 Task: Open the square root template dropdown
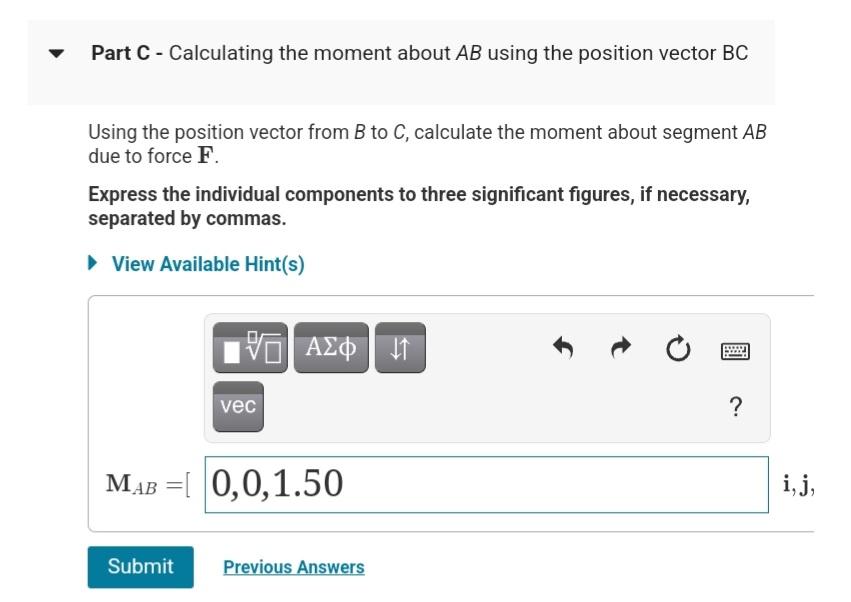[x=249, y=347]
